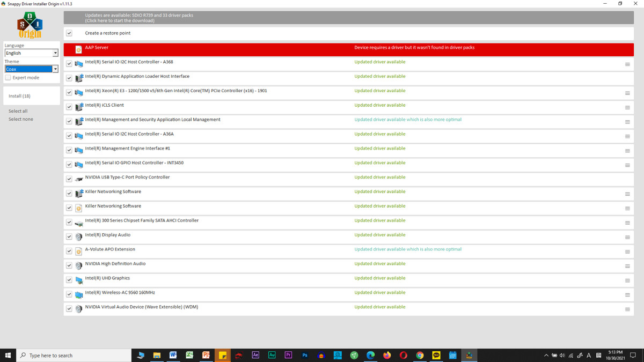Click the A-Volute APO Extension device icon
Image resolution: width=644 pixels, height=362 pixels.
click(x=78, y=252)
